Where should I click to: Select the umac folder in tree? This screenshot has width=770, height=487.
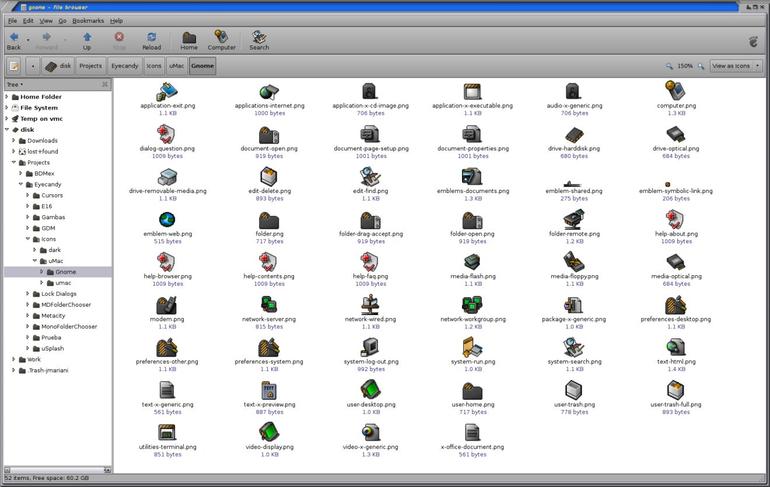pos(63,283)
